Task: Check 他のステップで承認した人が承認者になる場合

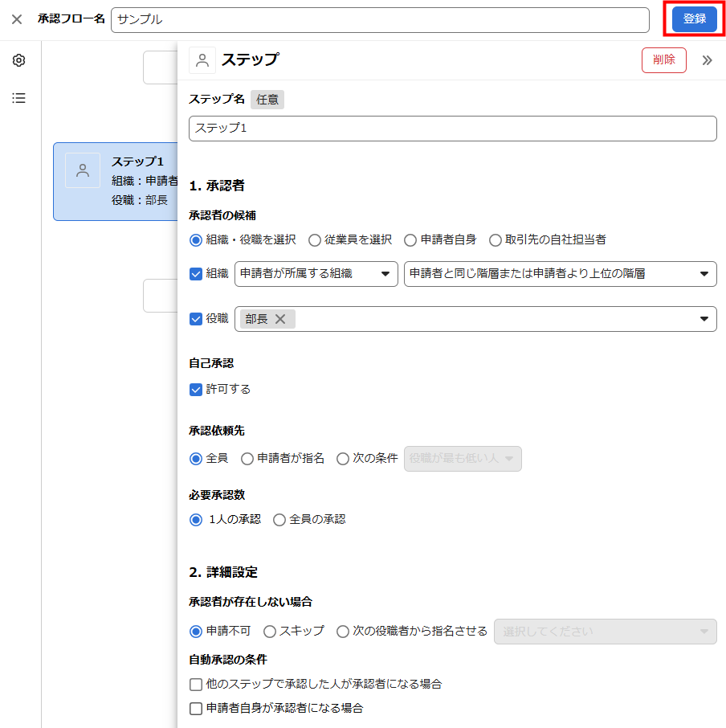Action: 196,685
